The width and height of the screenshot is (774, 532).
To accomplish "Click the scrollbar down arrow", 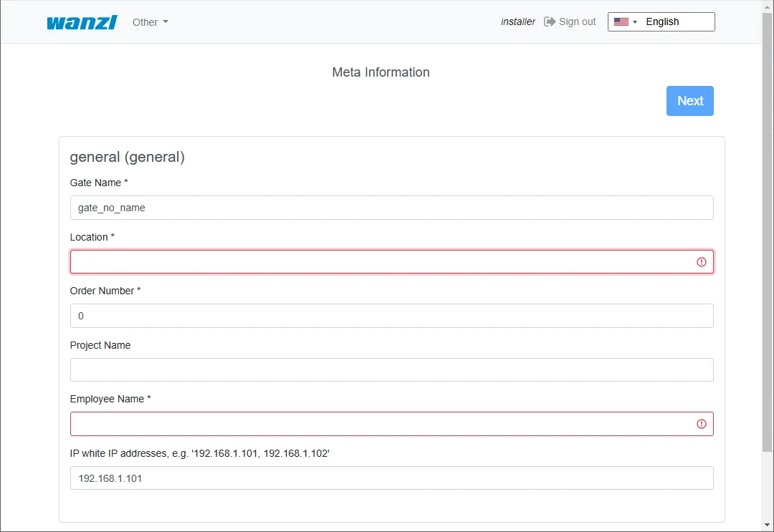I will 768,526.
